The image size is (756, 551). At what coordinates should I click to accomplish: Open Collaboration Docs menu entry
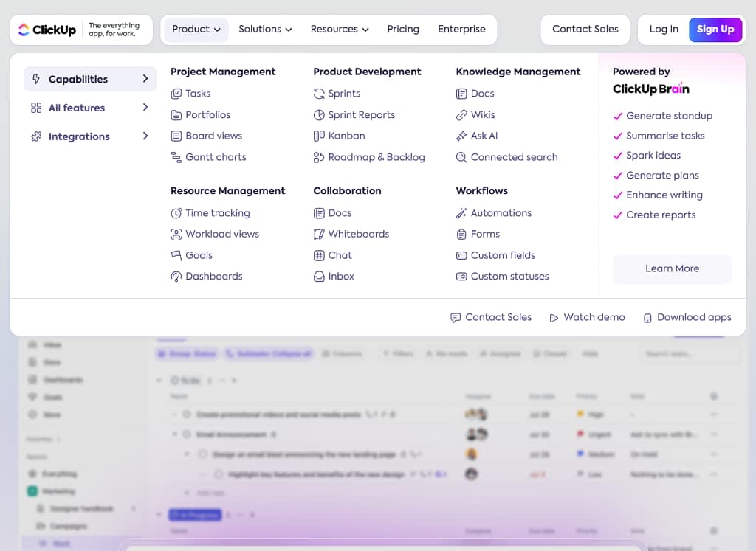[x=333, y=213]
